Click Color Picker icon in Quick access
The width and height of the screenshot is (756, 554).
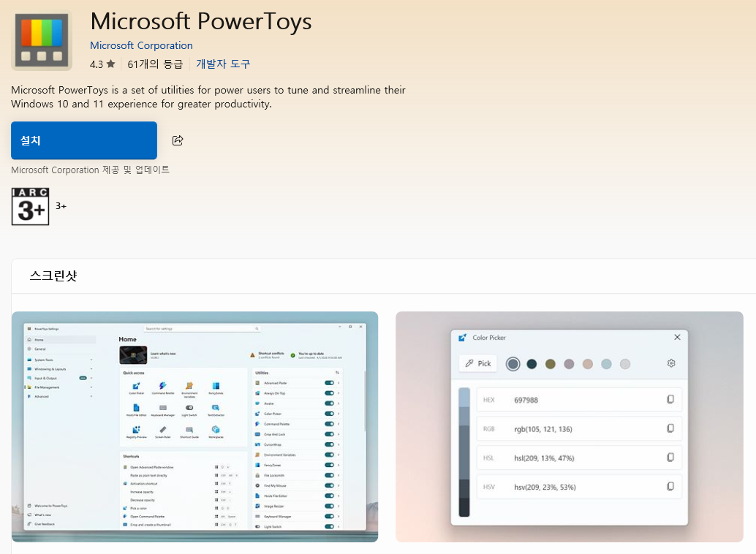coord(137,386)
